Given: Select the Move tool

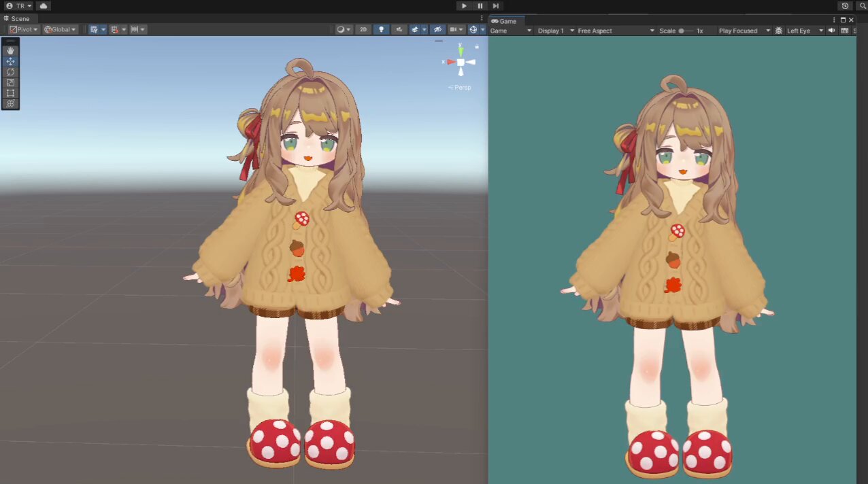Looking at the screenshot, I should [x=10, y=61].
